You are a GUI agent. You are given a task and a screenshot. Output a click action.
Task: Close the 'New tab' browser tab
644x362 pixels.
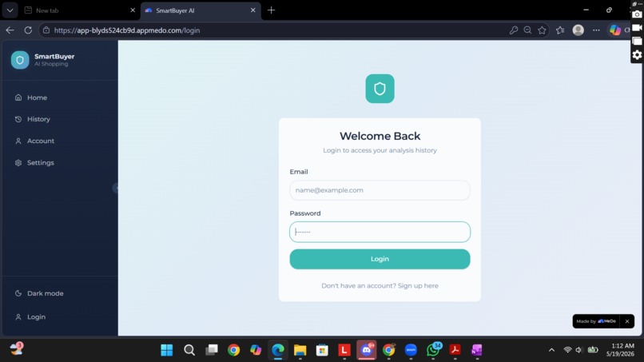[x=133, y=10]
